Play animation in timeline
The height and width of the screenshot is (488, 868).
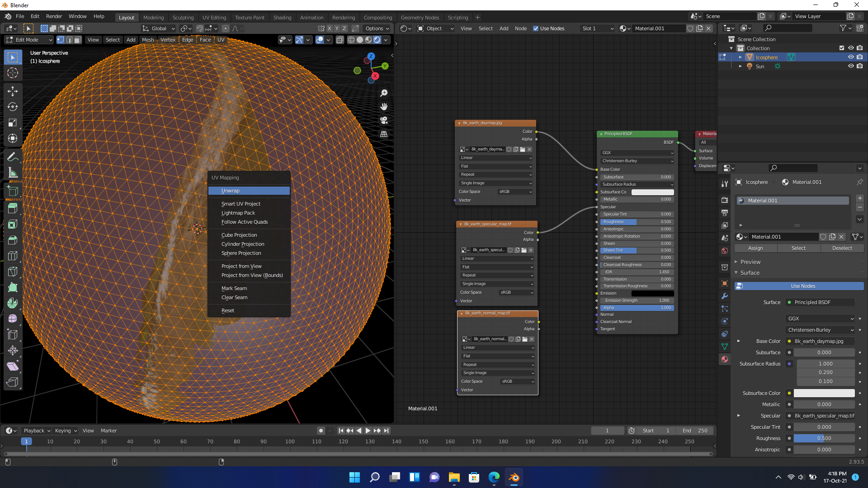tap(368, 431)
